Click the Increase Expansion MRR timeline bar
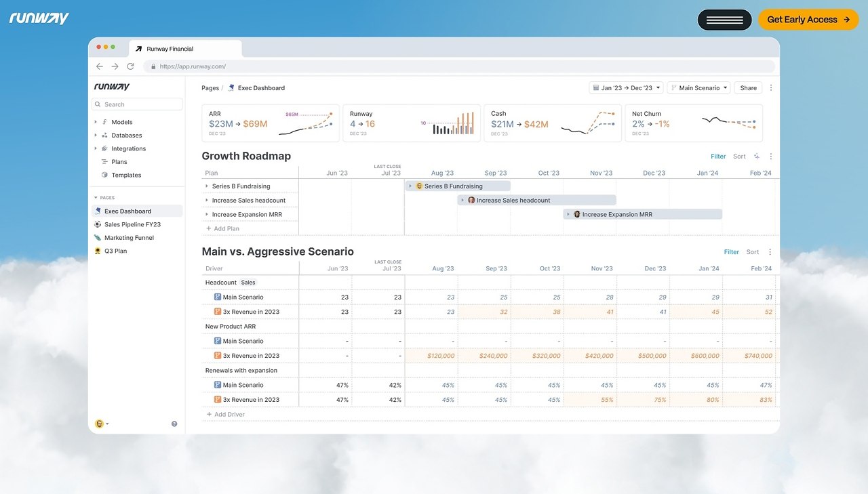 pyautogui.click(x=643, y=214)
